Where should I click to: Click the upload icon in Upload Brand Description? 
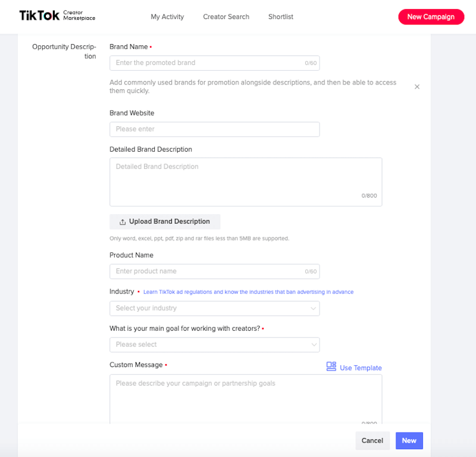pos(123,222)
